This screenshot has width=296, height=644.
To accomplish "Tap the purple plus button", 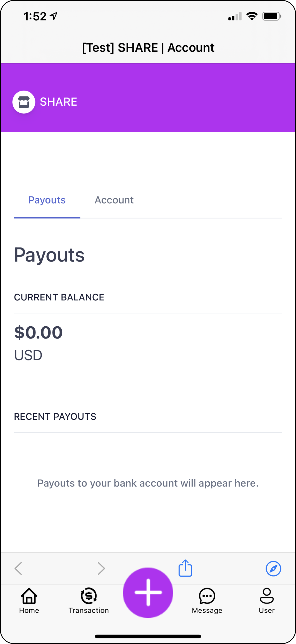I will coord(148,593).
